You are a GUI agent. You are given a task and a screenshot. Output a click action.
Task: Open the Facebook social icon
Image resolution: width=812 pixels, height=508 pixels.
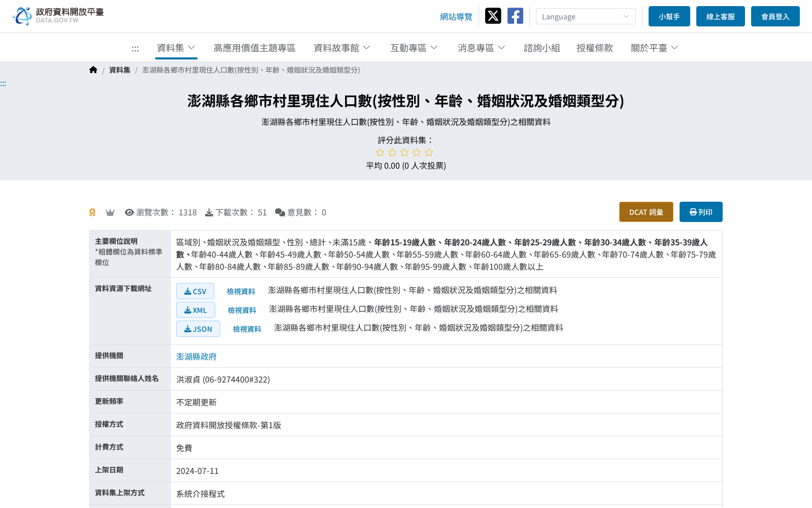[x=515, y=16]
